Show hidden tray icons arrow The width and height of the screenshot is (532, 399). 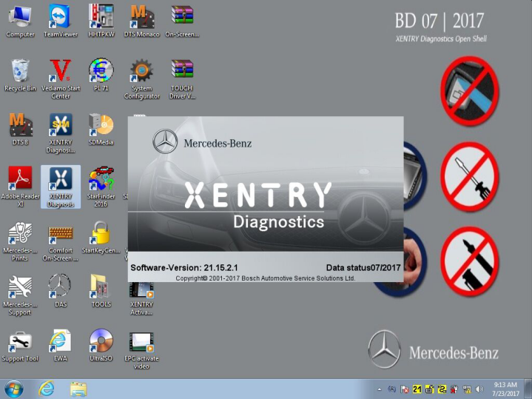coord(380,389)
